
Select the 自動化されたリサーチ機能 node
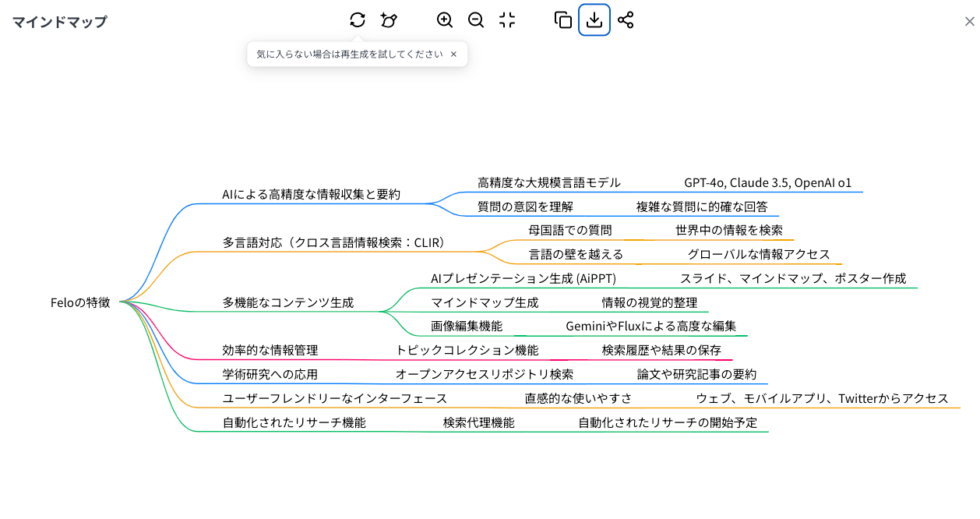click(294, 422)
